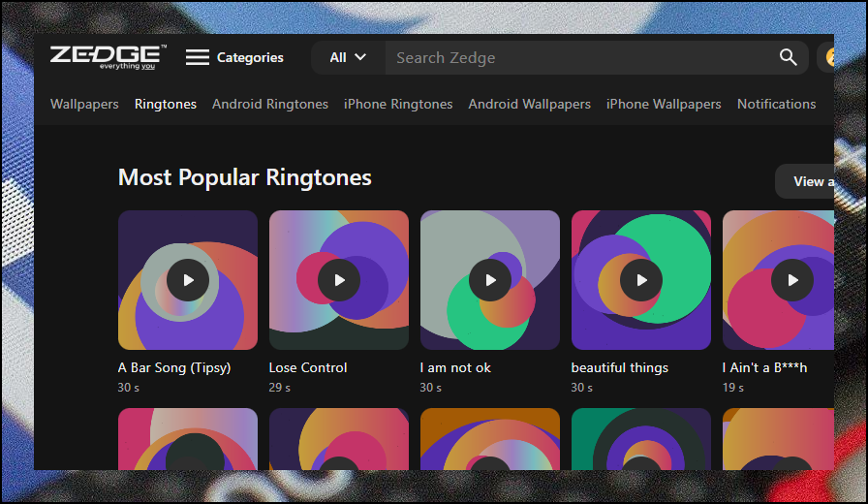Click the Categories label
The height and width of the screenshot is (504, 868).
click(250, 57)
